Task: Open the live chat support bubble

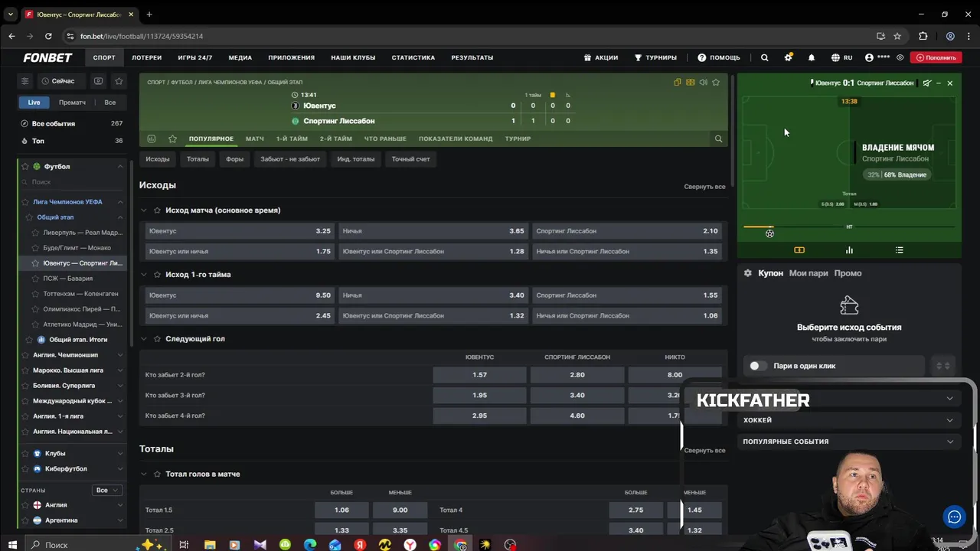Action: coord(954,517)
